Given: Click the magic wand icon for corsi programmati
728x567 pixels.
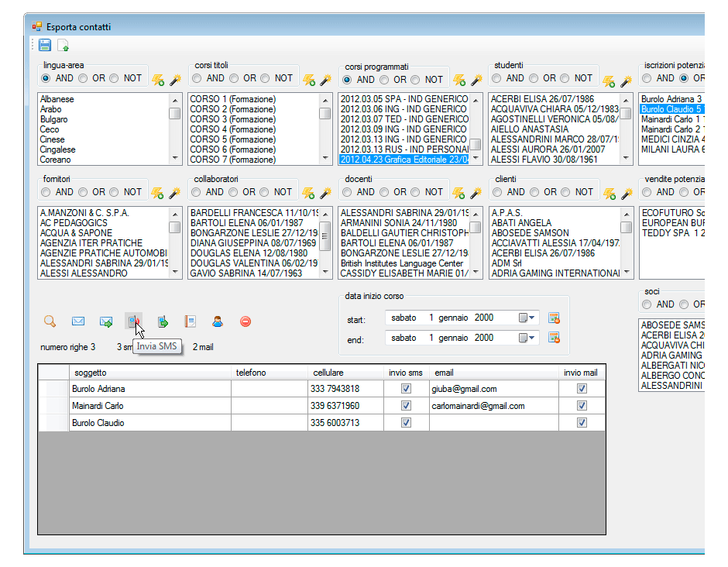Looking at the screenshot, I should tap(476, 80).
